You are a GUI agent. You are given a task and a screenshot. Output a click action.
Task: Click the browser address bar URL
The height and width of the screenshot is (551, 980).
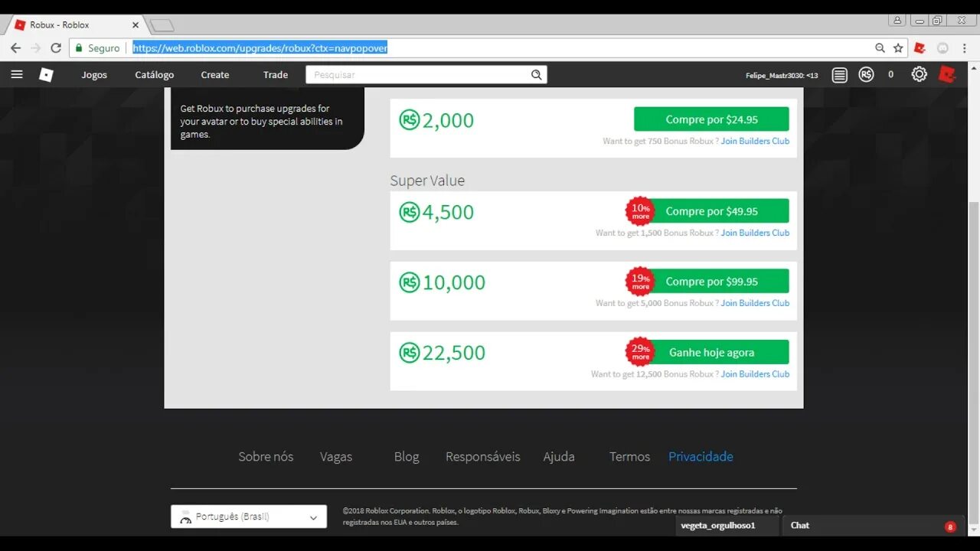pyautogui.click(x=260, y=47)
